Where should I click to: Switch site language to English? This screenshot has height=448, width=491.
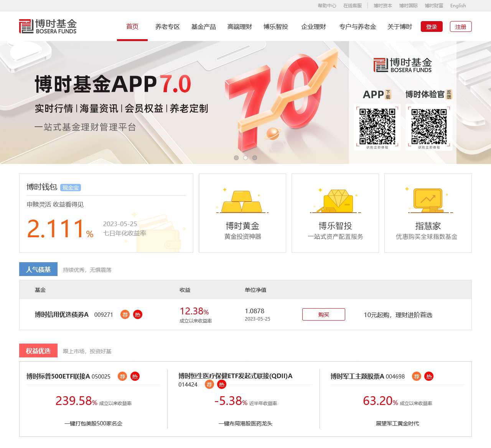[458, 6]
